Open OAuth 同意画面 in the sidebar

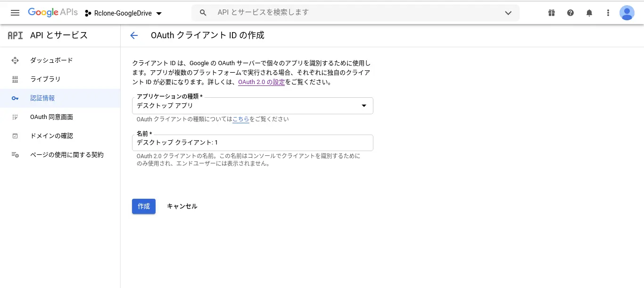pos(60,117)
